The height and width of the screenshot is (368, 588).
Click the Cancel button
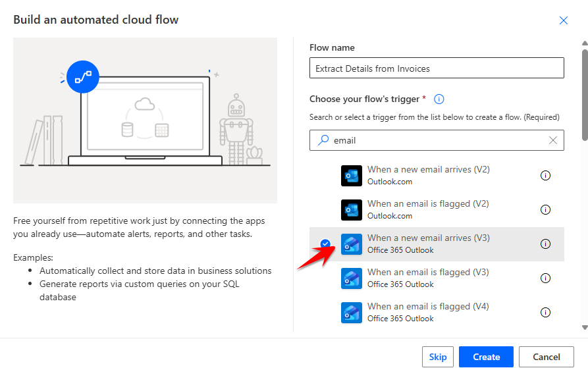[x=546, y=357]
